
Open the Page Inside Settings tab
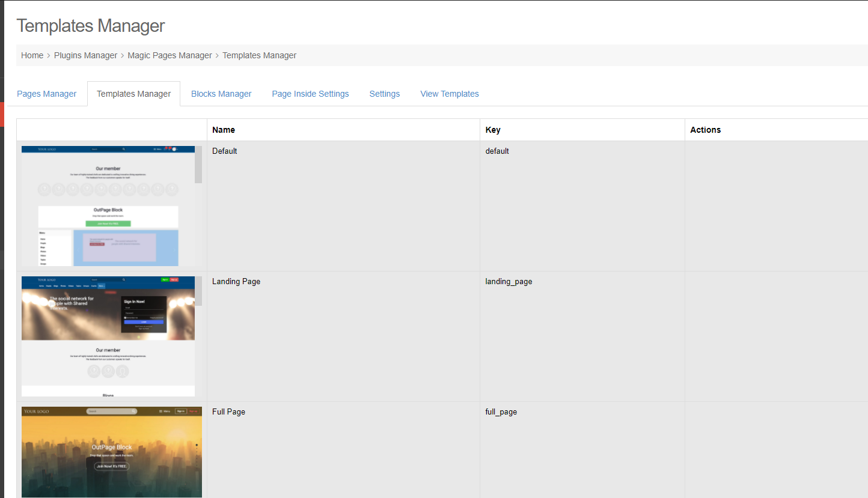tap(310, 94)
